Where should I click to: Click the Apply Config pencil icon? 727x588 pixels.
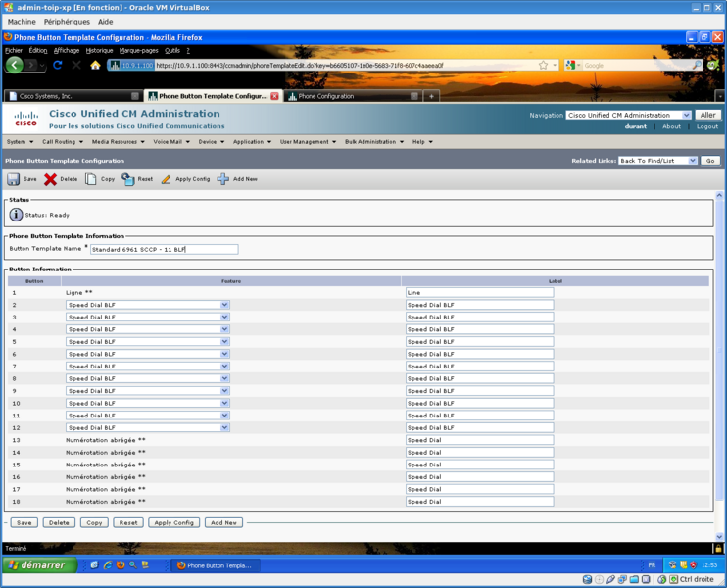click(167, 179)
